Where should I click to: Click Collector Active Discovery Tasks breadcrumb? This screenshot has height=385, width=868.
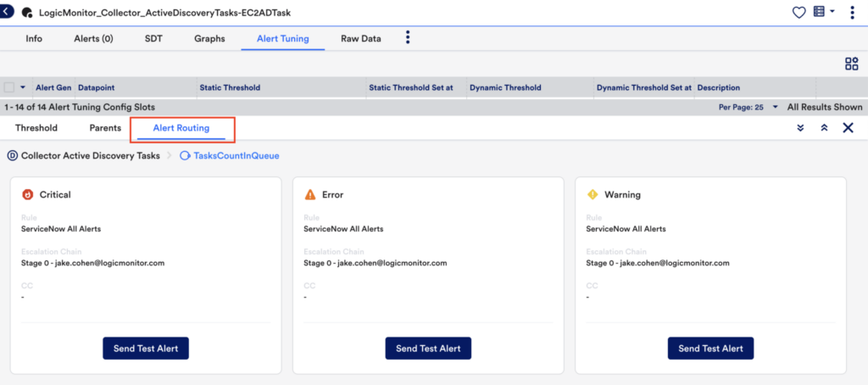pyautogui.click(x=90, y=156)
